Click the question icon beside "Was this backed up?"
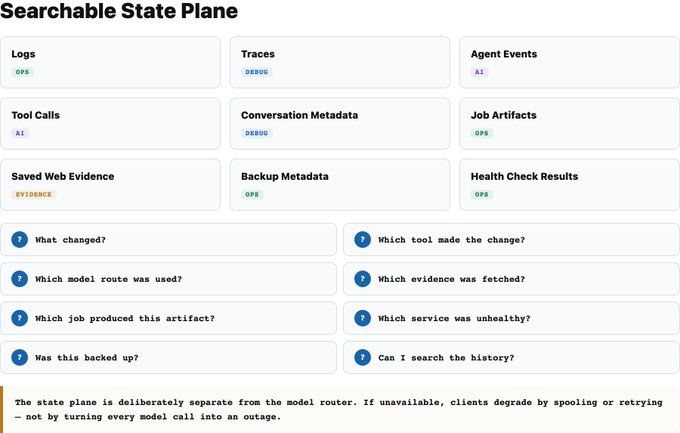The width and height of the screenshot is (680, 433). point(20,358)
